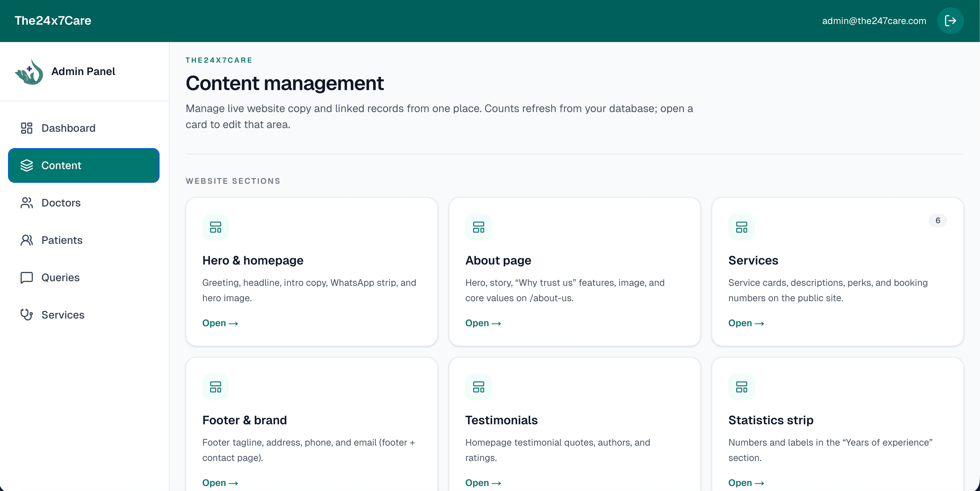Screen dimensions: 980x491
Task: Click the 'Hero, story, Why trust us' description
Action: tap(564, 290)
